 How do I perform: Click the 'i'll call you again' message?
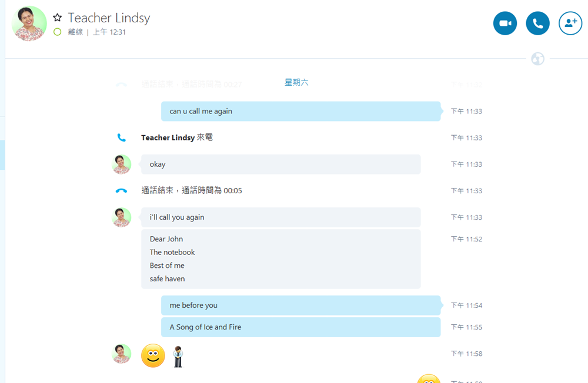click(281, 217)
